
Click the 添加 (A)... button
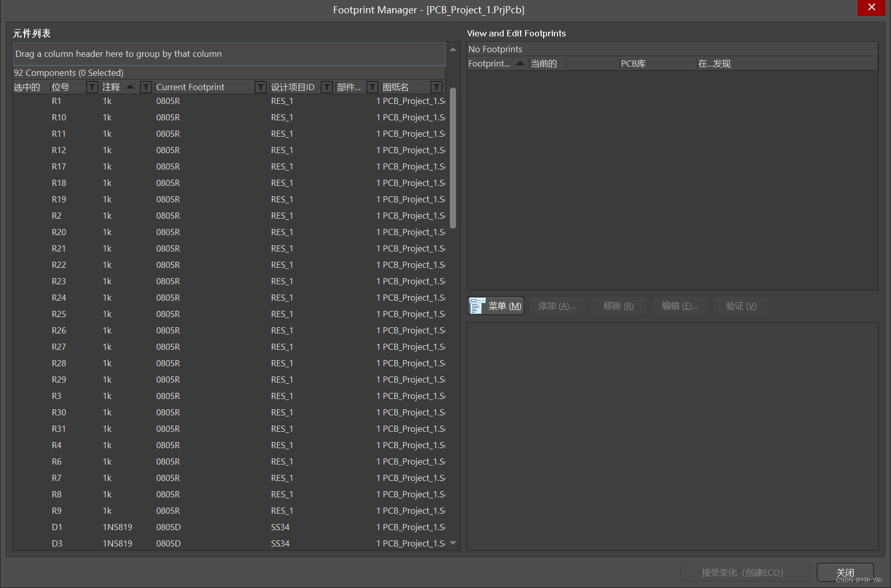point(557,306)
